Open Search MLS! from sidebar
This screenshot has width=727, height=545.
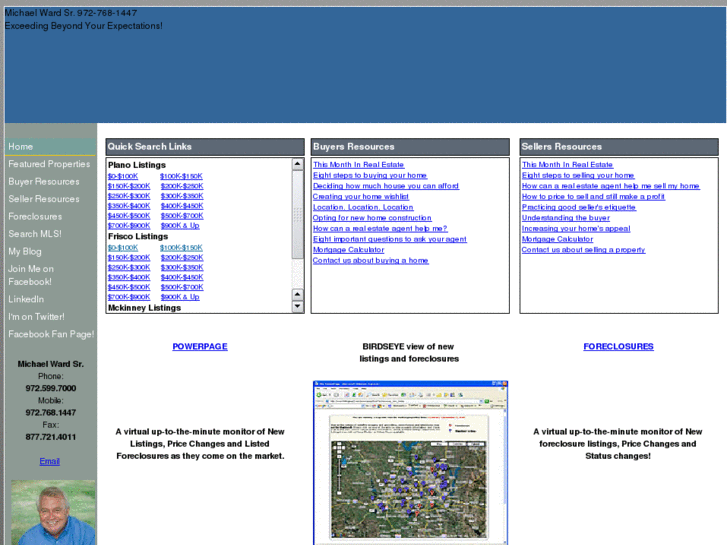point(35,234)
